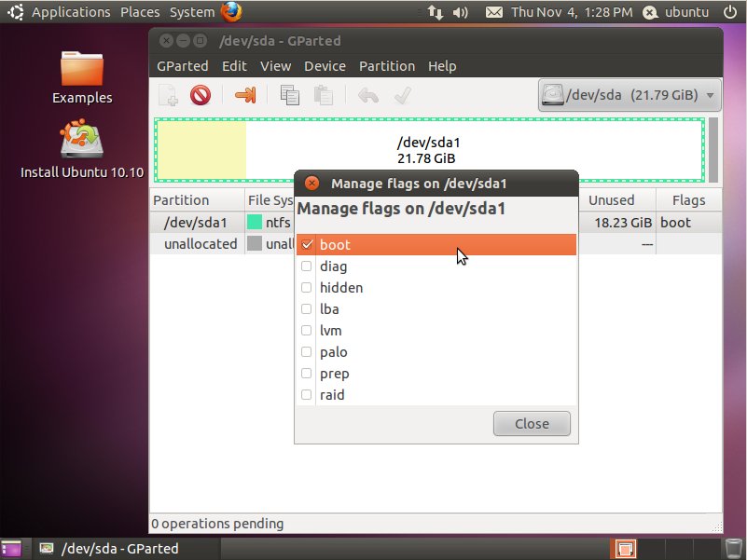Open the Help menu
The image size is (747, 560).
click(442, 66)
